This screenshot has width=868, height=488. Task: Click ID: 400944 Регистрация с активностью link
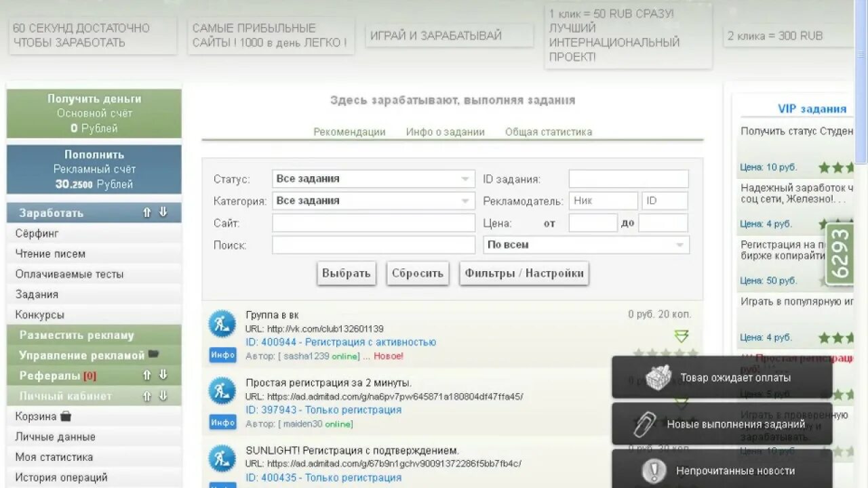click(340, 342)
